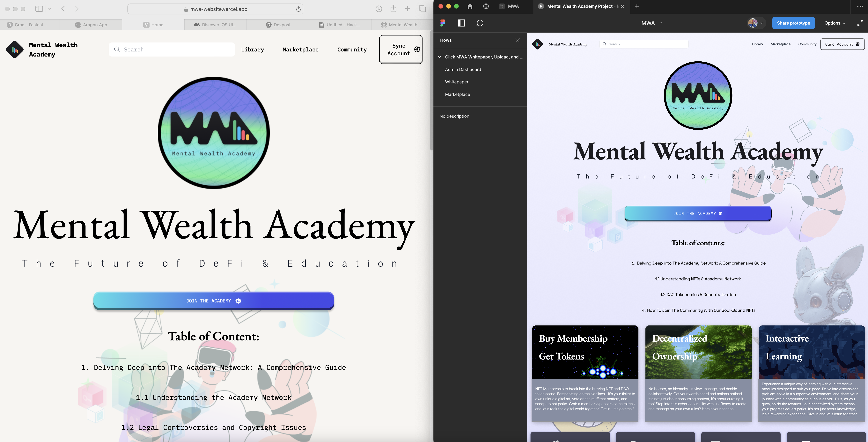Open the comments speech bubble icon
The width and height of the screenshot is (868, 442).
point(480,23)
